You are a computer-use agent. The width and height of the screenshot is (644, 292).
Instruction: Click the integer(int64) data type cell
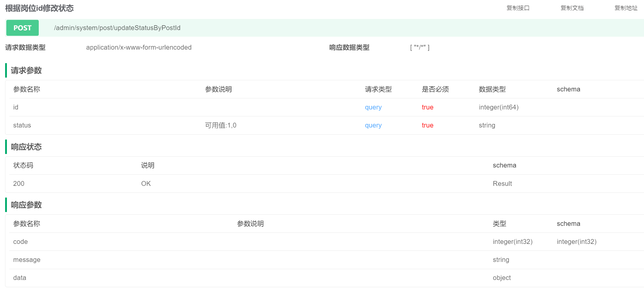pyautogui.click(x=499, y=107)
